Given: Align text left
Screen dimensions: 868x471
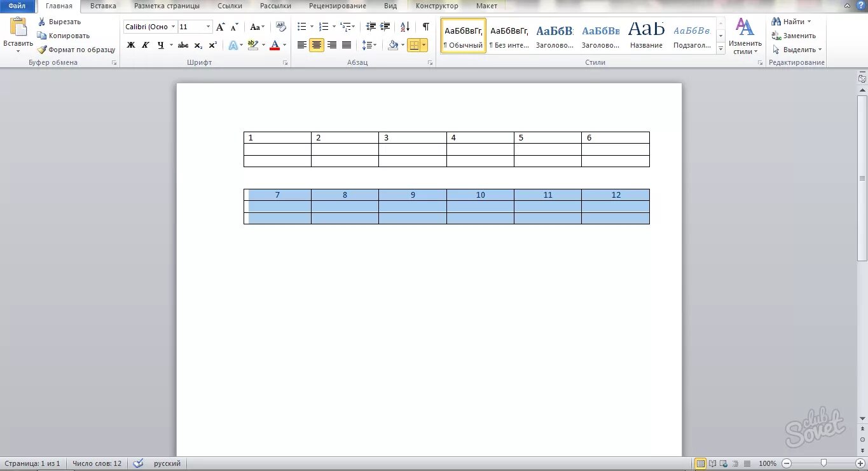Looking at the screenshot, I should point(302,45).
